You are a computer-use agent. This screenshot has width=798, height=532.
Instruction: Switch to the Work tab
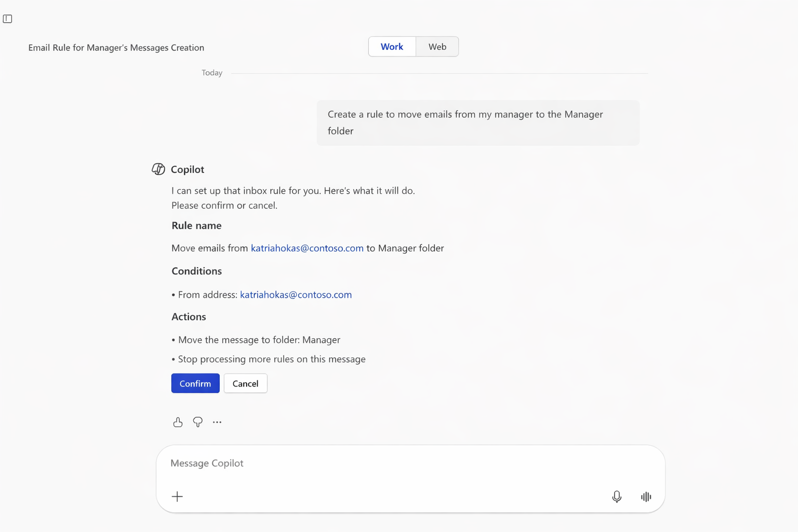(392, 47)
